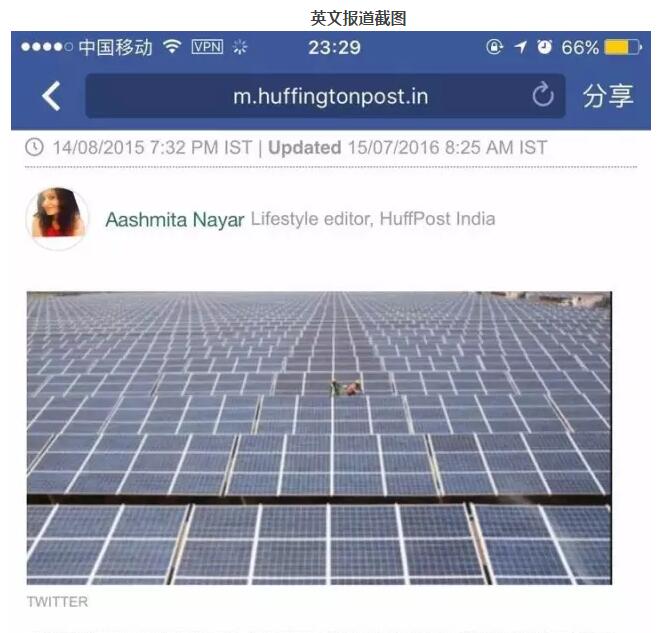Tap the Updated 15/07/2016 timestamp
Viewport: 662px width, 633px height.
tap(408, 148)
